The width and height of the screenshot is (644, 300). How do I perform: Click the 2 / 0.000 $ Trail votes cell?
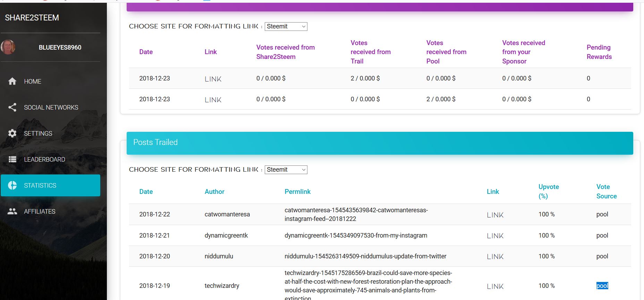365,78
